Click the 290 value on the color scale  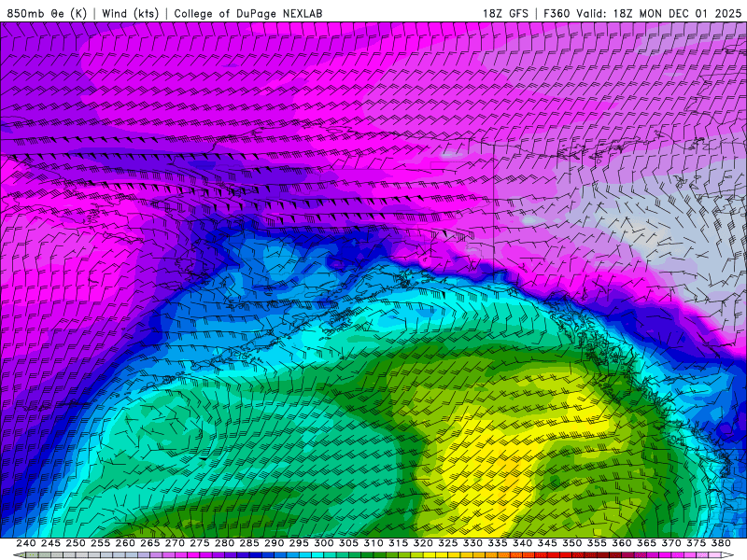coord(274,543)
